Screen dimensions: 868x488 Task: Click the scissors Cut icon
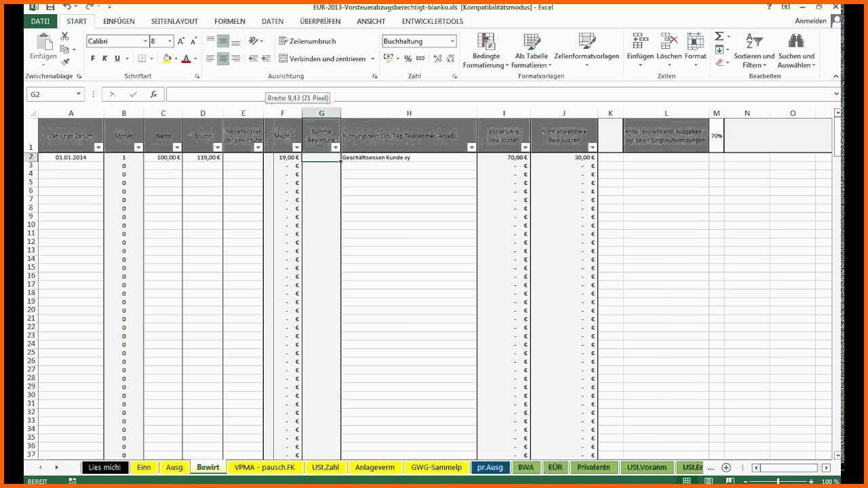click(65, 37)
